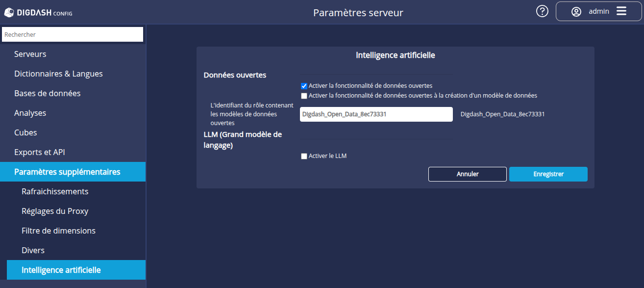
Task: Open the Bases de données menu
Action: [x=47, y=93]
